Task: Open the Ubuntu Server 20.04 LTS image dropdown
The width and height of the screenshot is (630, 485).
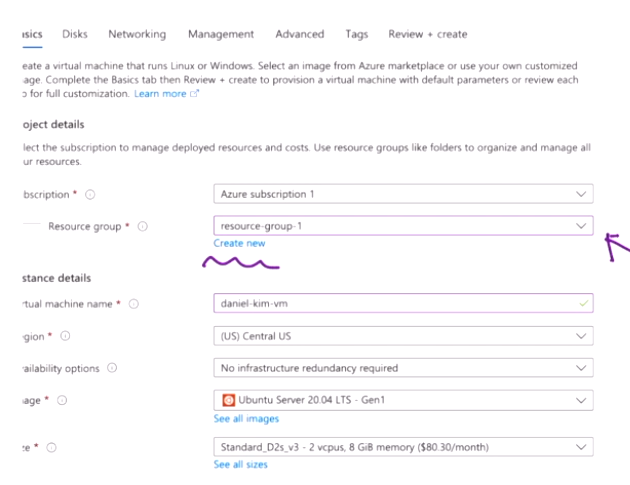Action: coord(403,400)
